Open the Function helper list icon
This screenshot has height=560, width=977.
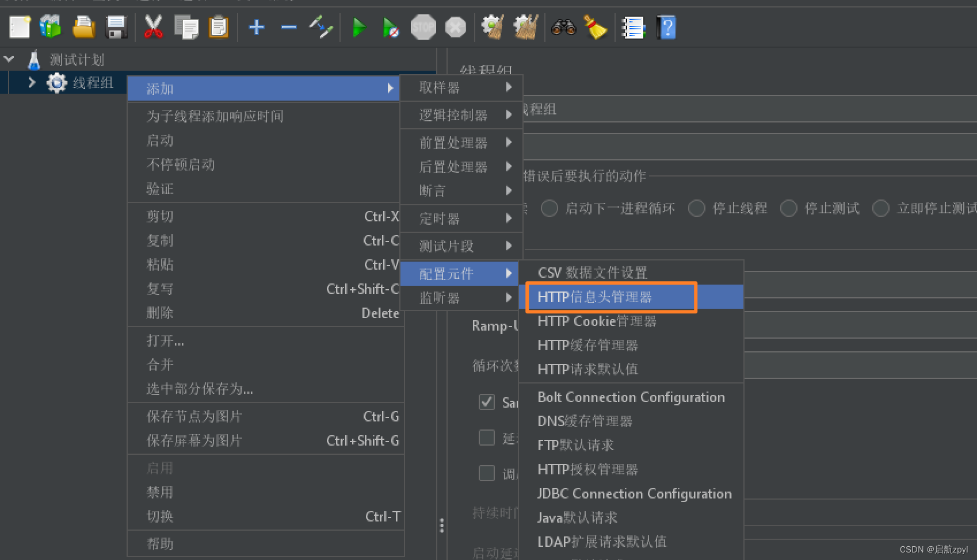[633, 27]
